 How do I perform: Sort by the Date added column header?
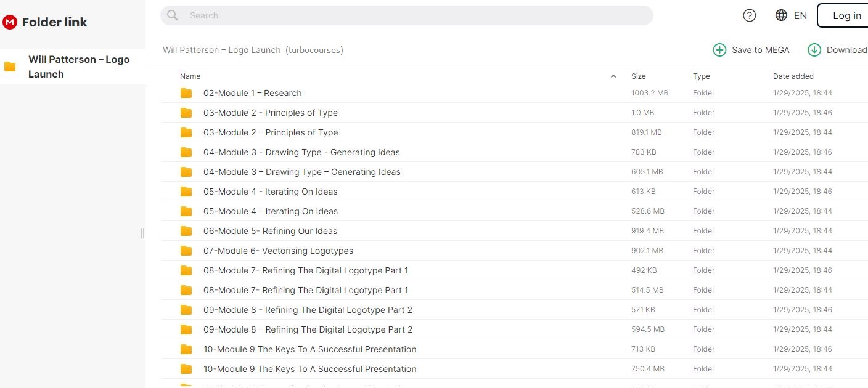click(793, 76)
